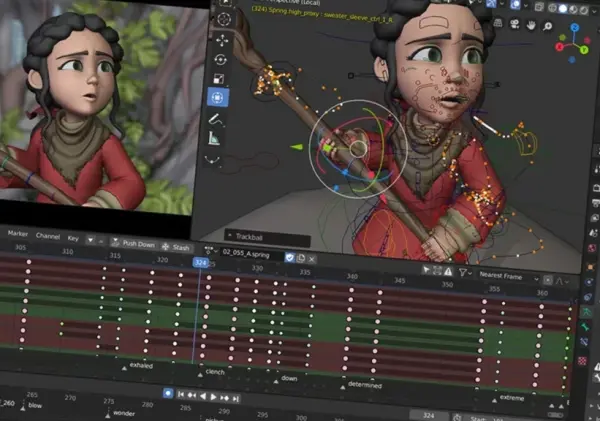Play the animation forward

pos(213,397)
